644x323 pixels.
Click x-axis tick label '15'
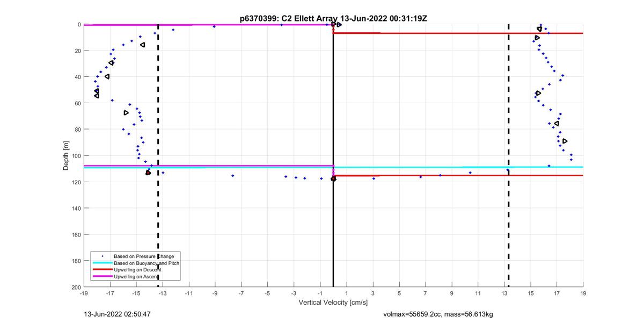pyautogui.click(x=530, y=293)
